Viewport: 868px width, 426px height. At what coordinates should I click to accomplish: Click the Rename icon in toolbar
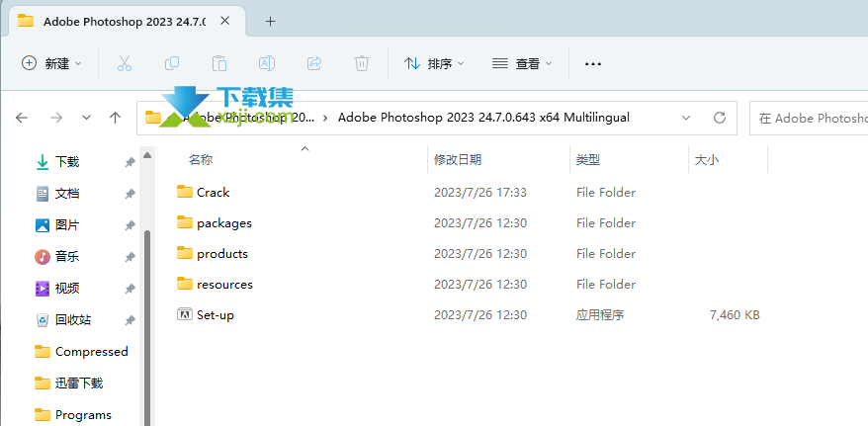[267, 63]
